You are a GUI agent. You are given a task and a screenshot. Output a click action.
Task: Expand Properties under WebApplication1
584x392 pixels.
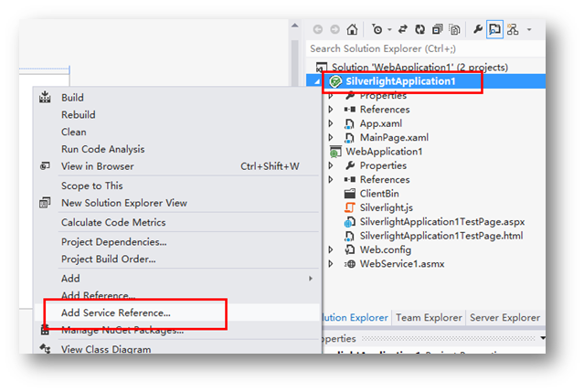[331, 165]
